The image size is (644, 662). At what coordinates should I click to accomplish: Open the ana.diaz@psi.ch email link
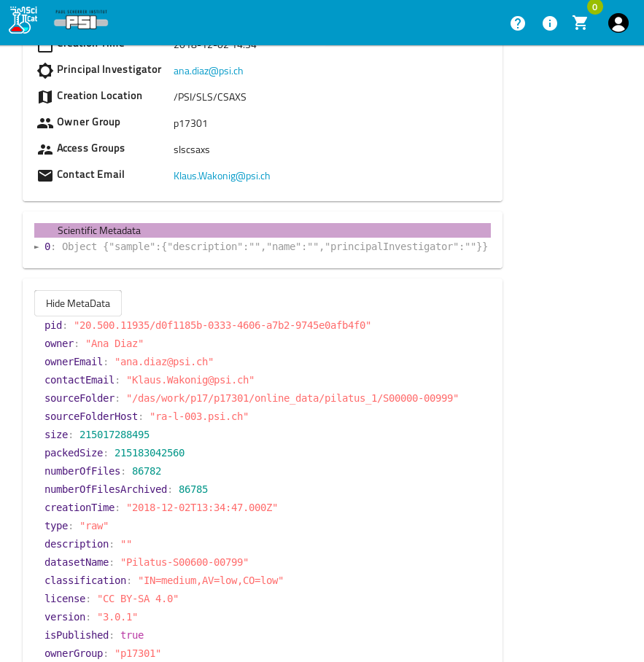[x=208, y=71]
